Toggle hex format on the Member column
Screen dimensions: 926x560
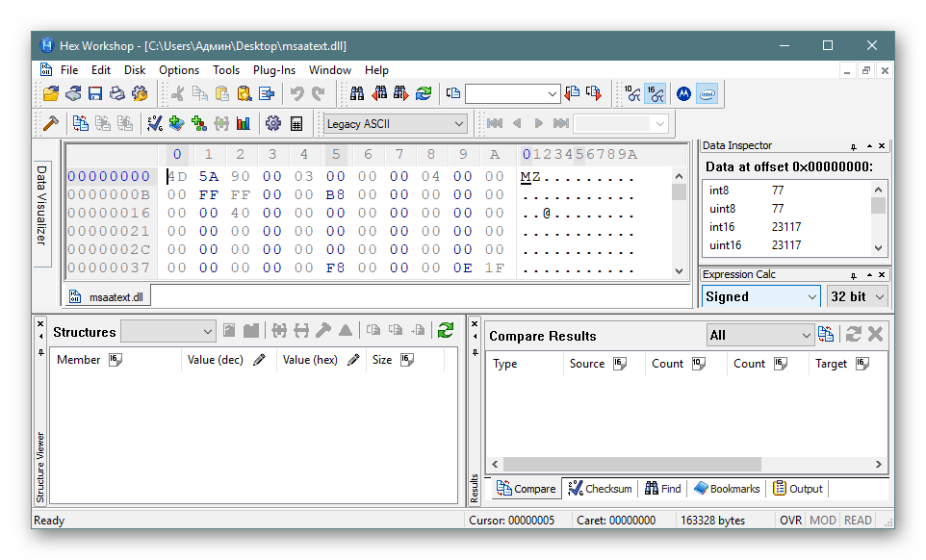point(116,359)
